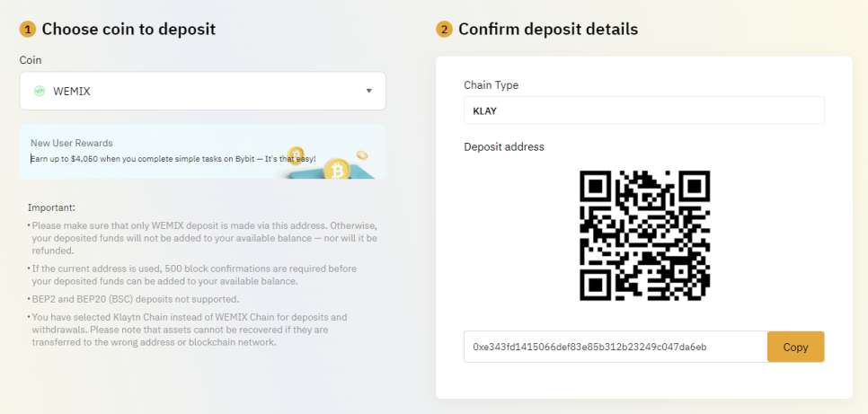
Task: Click the Klaytn Chain warning paragraph
Action: (190, 330)
